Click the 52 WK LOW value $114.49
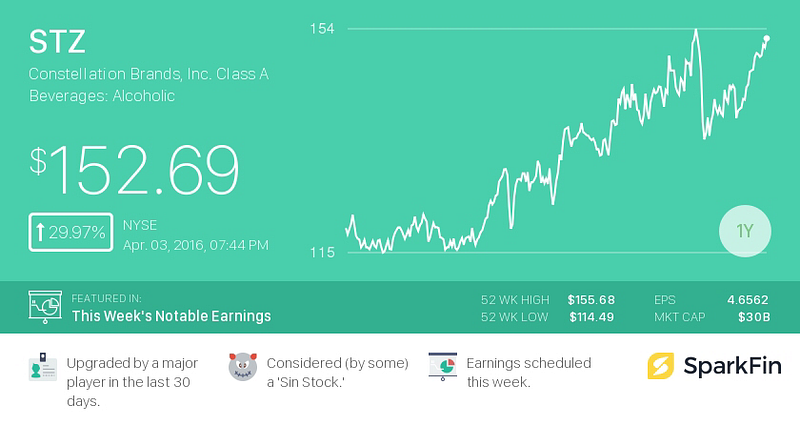Viewport: 800px width, 429px height. coord(592,317)
